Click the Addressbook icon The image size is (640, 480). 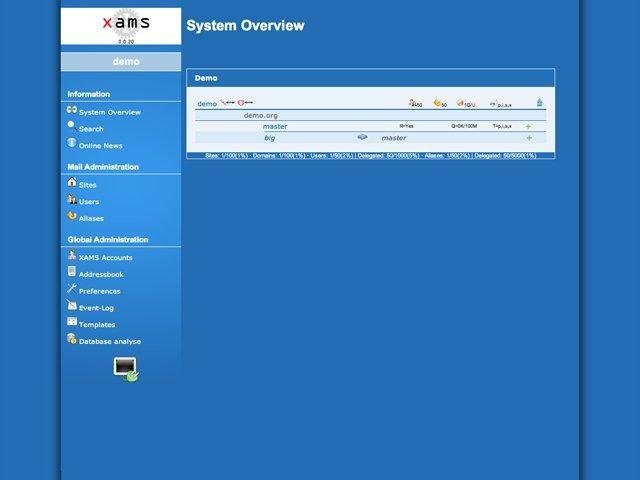click(x=72, y=271)
